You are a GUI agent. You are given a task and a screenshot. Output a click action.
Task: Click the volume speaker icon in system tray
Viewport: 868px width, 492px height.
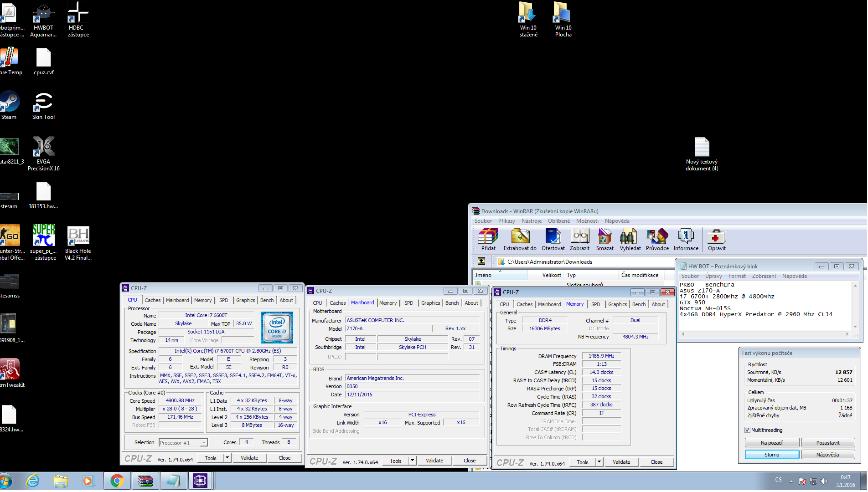click(824, 481)
